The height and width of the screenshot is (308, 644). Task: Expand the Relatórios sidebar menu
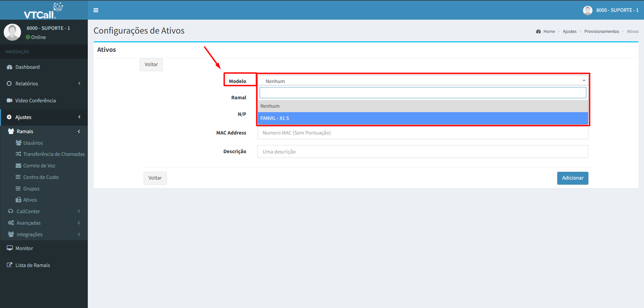27,84
